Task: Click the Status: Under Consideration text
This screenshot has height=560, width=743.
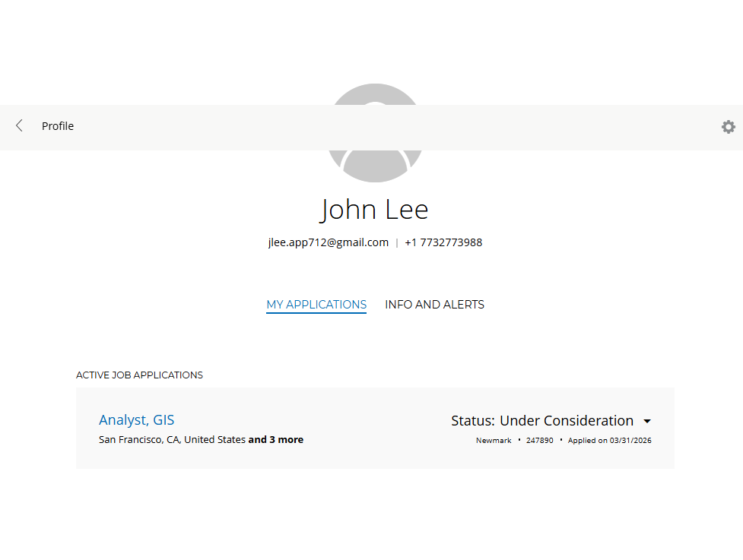Action: (x=541, y=421)
